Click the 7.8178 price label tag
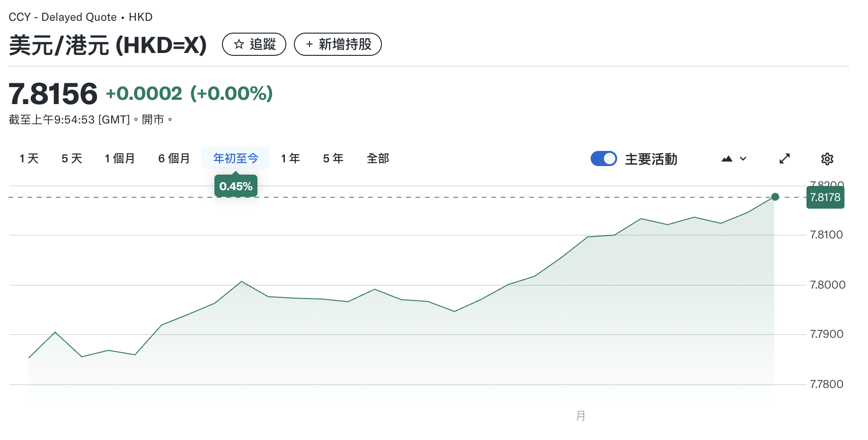This screenshot has width=868, height=440. (x=825, y=197)
